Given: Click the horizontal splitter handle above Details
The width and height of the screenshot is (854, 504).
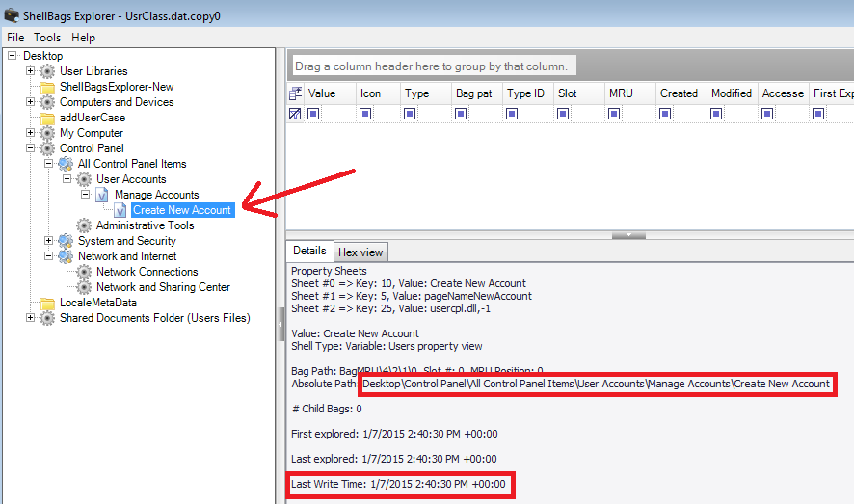Looking at the screenshot, I should click(x=628, y=234).
